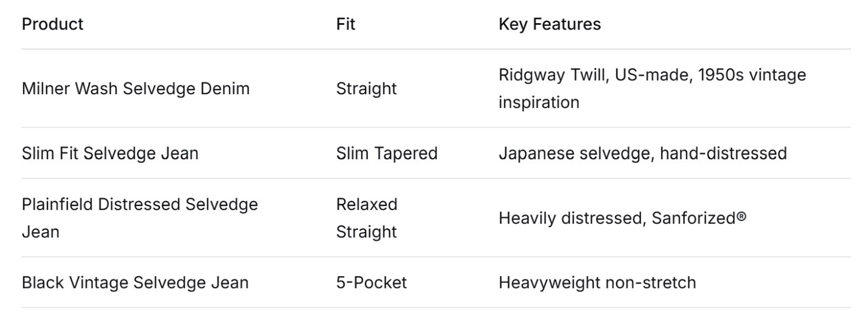Click the Key Features column header
Image resolution: width=868 pixels, height=314 pixels.
[549, 24]
